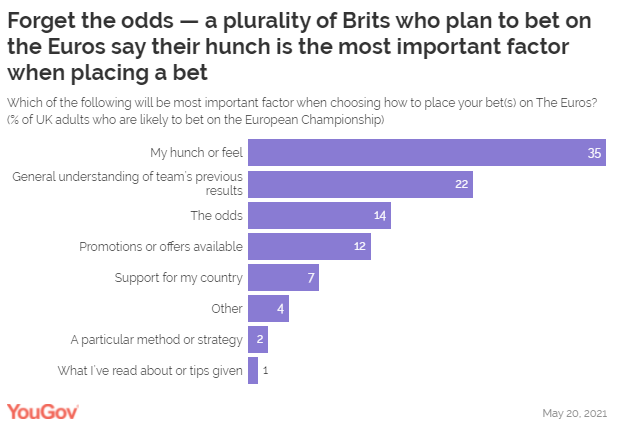Click the May 20, 2021 date

pyautogui.click(x=573, y=413)
